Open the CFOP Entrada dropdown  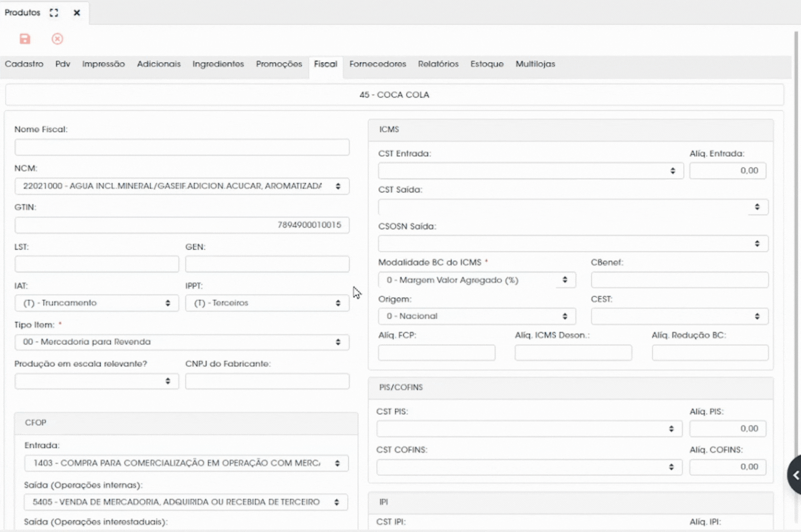tap(186, 463)
